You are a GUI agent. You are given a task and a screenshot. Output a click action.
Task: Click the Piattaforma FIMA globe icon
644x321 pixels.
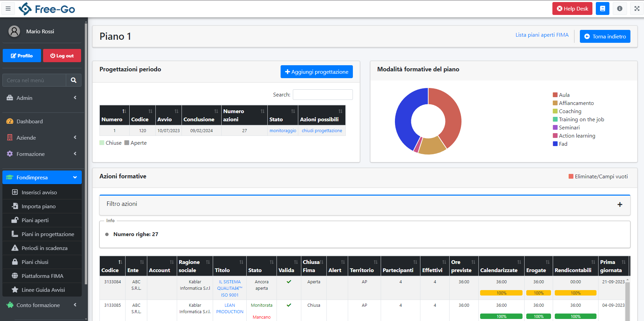(x=15, y=276)
